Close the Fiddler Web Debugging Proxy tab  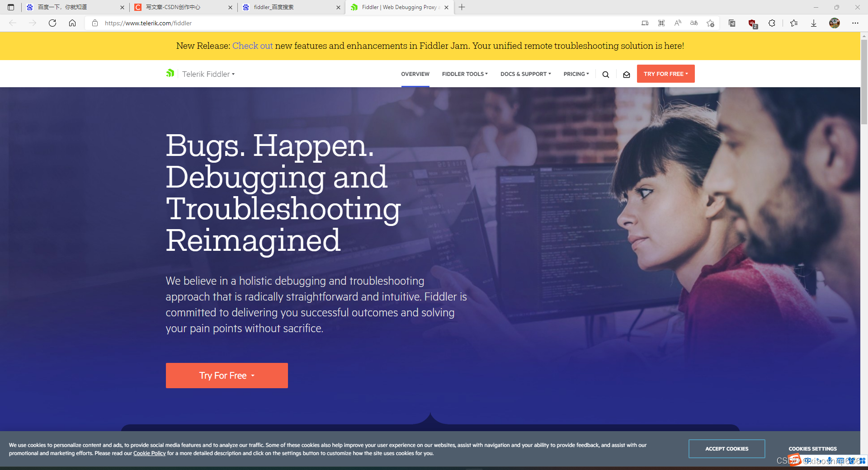(446, 7)
